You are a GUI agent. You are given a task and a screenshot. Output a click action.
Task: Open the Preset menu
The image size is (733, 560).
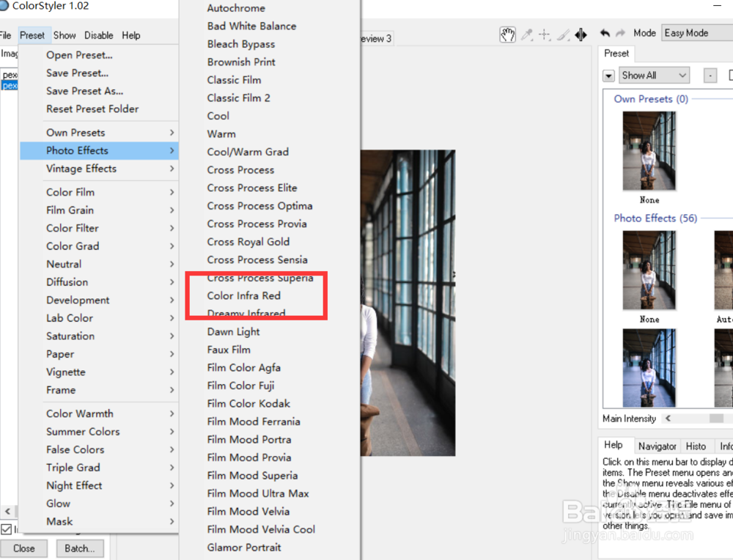coord(32,35)
